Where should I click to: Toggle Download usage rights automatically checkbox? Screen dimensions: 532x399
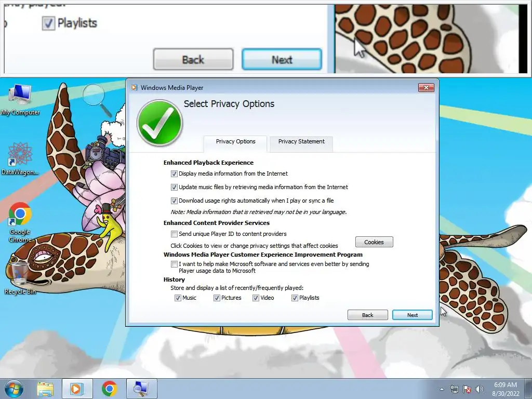click(x=174, y=201)
